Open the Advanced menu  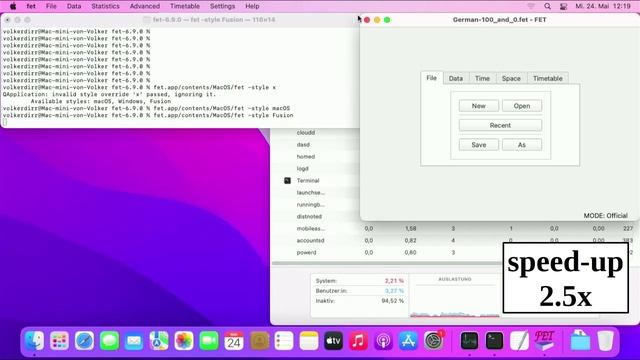click(x=145, y=6)
